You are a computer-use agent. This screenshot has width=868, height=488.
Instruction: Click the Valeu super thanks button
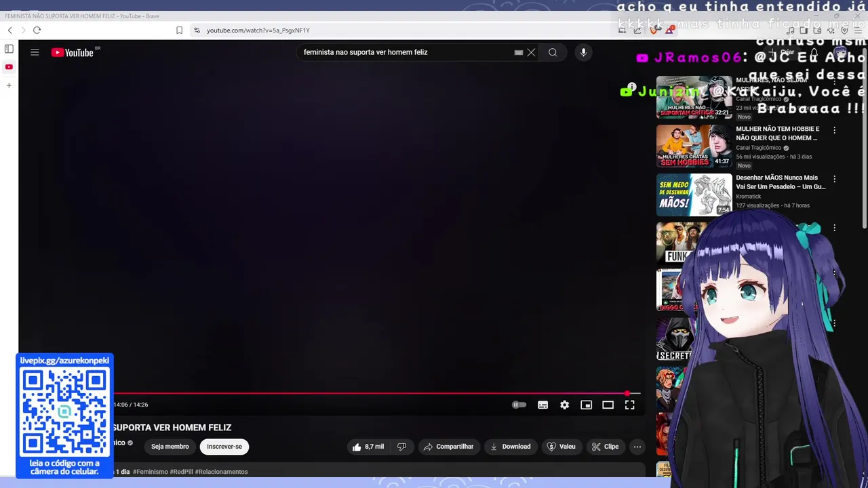[x=561, y=447]
